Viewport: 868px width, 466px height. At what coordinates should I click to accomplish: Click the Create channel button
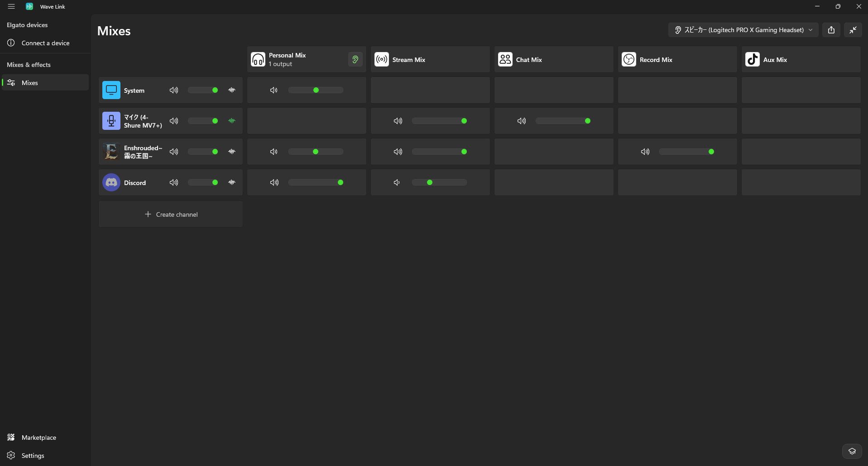pyautogui.click(x=171, y=214)
